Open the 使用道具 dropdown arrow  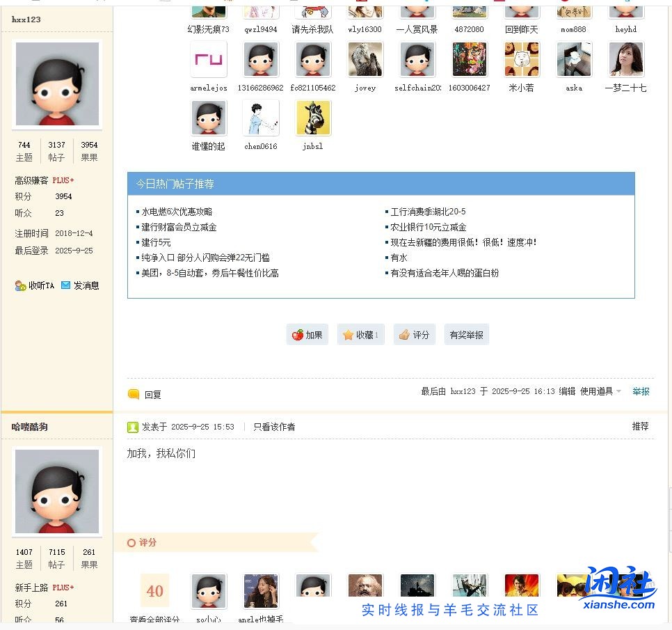pyautogui.click(x=618, y=392)
